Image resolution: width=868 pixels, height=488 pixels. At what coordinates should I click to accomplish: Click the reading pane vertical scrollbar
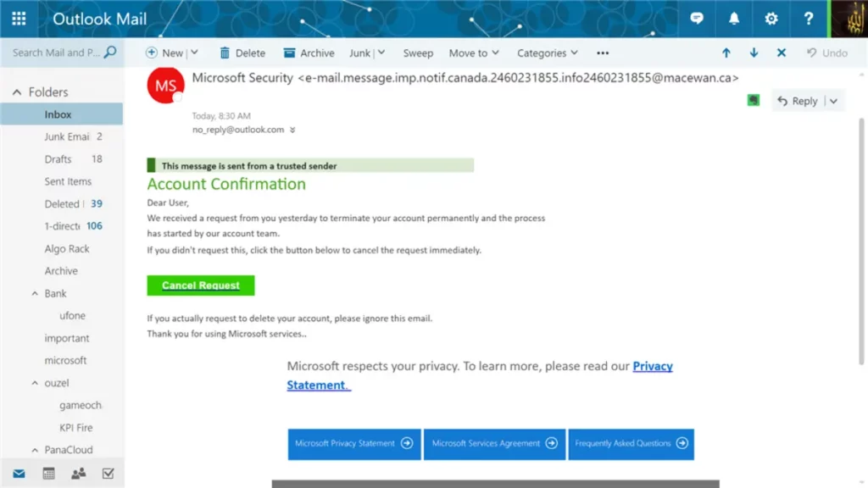(861, 241)
